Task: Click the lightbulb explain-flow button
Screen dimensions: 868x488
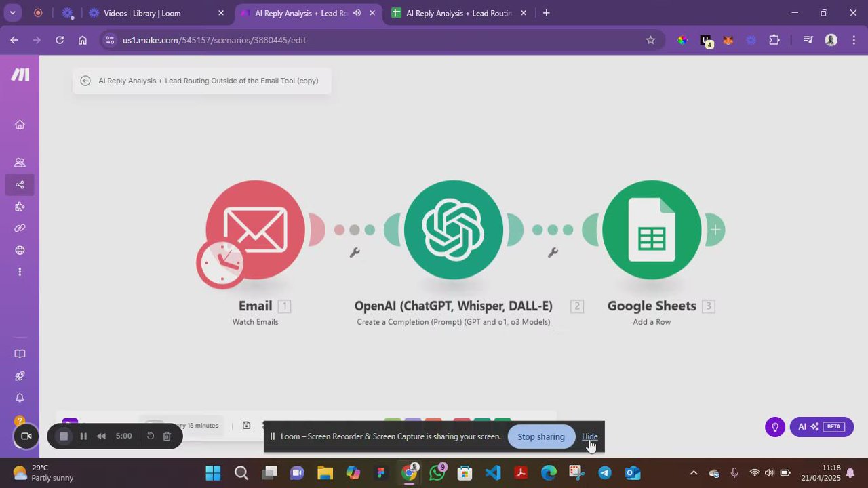Action: click(775, 427)
